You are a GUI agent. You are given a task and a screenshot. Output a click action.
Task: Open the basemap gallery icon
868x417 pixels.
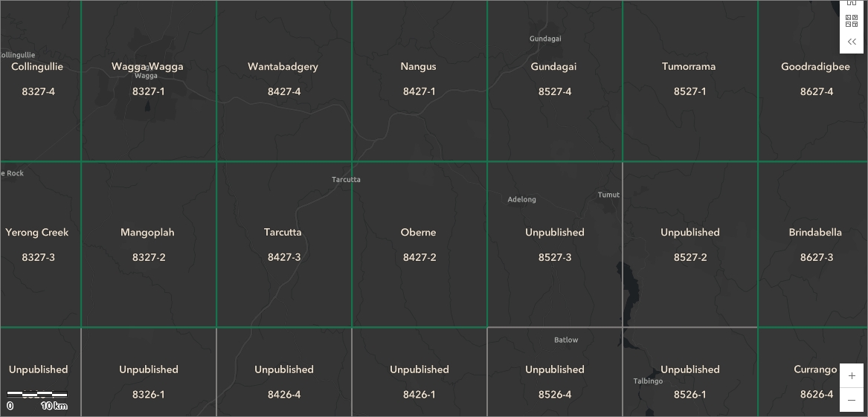tap(852, 21)
